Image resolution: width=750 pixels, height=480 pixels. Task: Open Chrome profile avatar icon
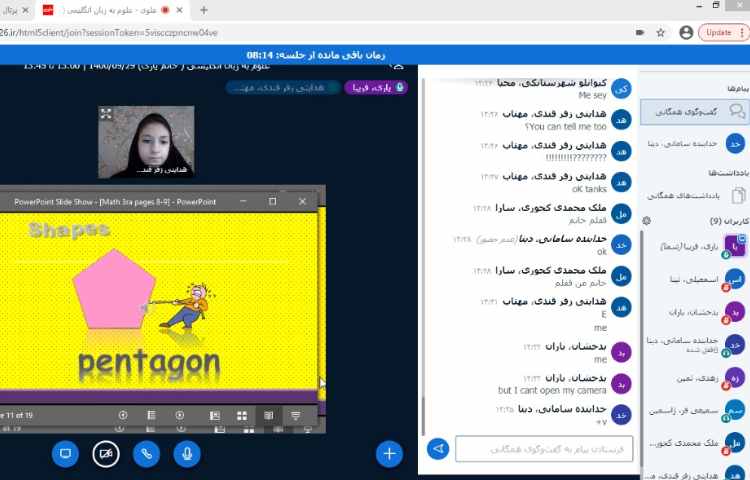(686, 32)
